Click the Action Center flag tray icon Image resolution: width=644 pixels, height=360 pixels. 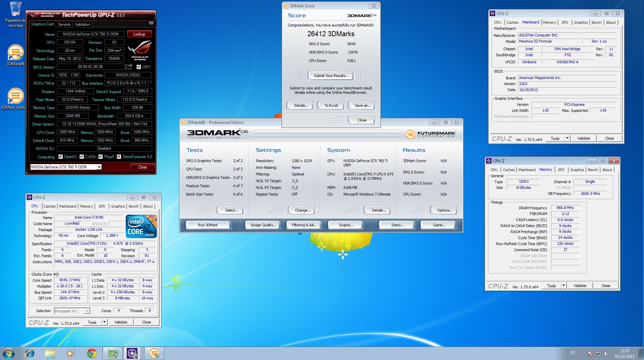pos(590,353)
